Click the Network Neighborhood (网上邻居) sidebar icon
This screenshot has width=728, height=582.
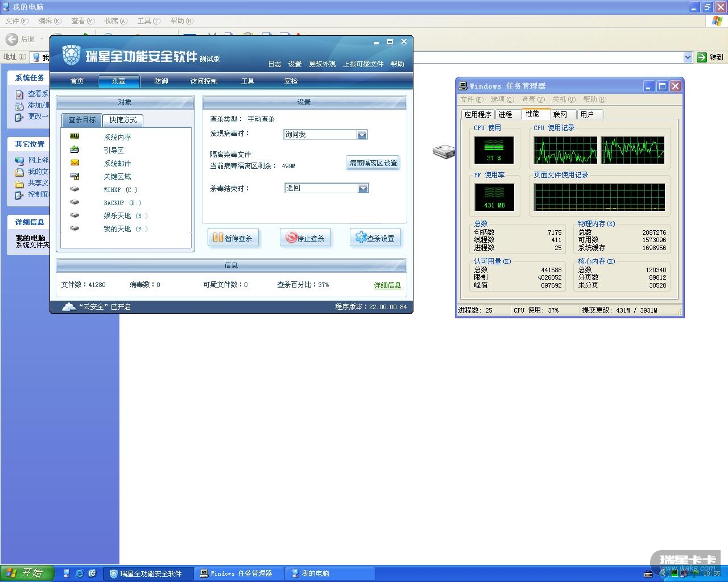pyautogui.click(x=19, y=160)
